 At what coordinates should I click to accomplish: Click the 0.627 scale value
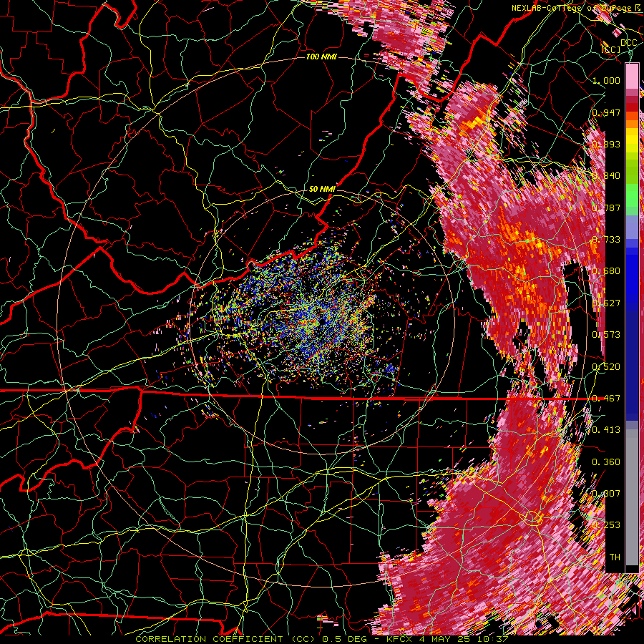click(606, 303)
